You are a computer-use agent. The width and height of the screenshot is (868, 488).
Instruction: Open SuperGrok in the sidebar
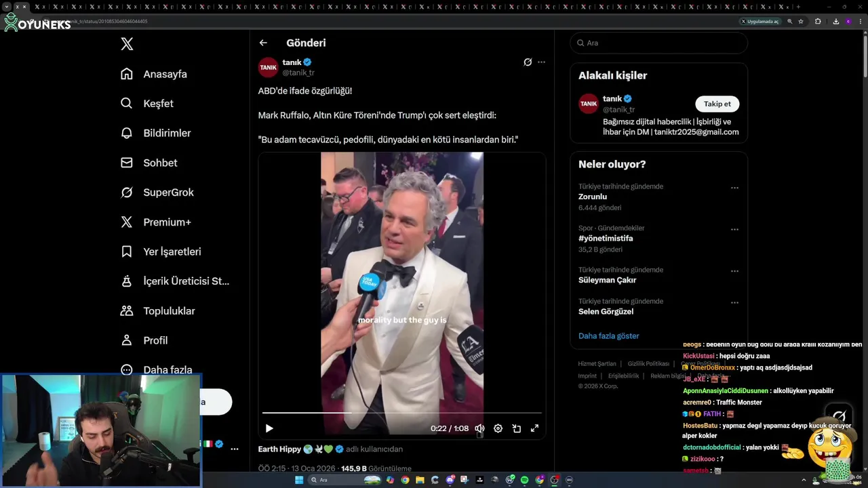tap(157, 192)
